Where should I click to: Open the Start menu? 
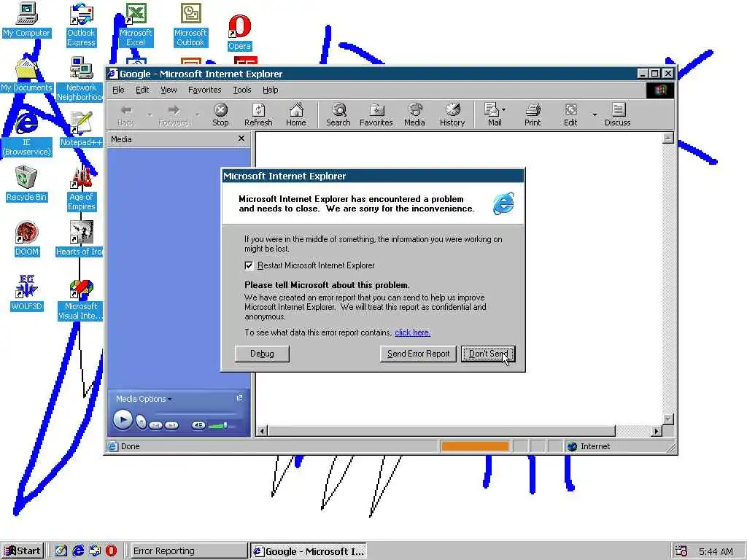tap(23, 551)
